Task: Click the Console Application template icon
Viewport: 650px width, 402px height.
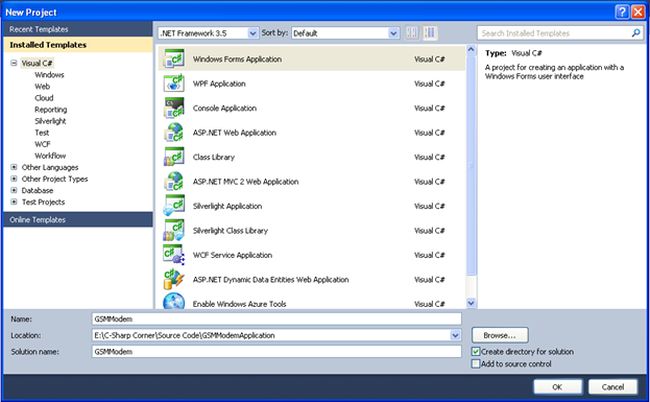Action: pos(174,108)
